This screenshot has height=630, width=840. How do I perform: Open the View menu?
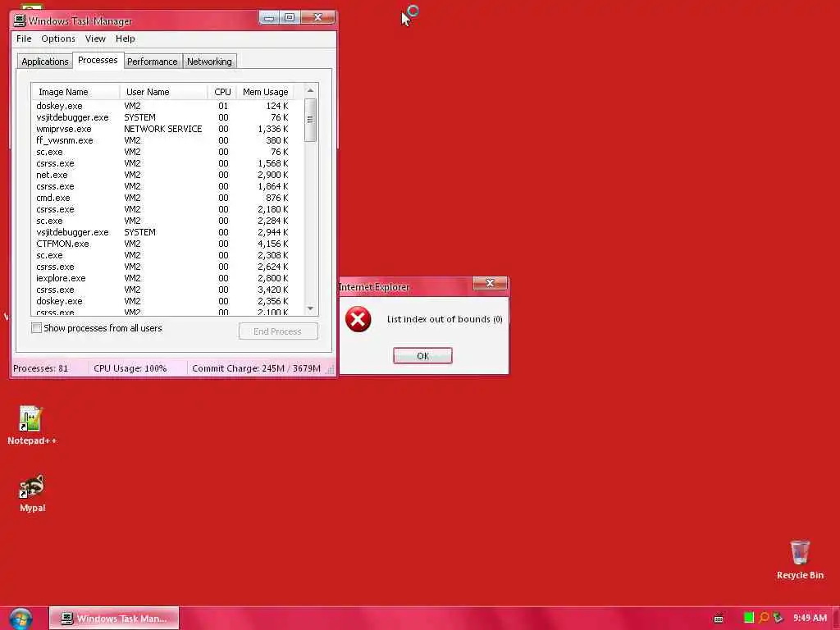pyautogui.click(x=95, y=39)
